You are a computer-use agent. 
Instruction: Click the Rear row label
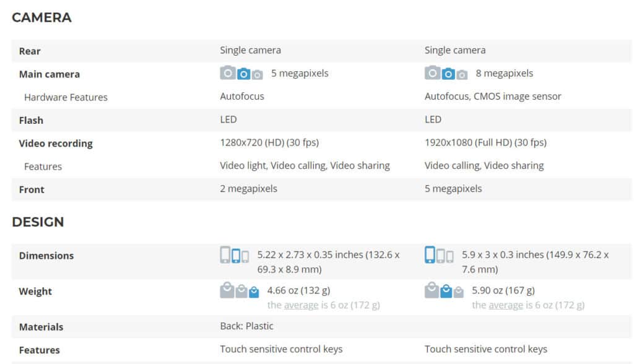point(30,51)
